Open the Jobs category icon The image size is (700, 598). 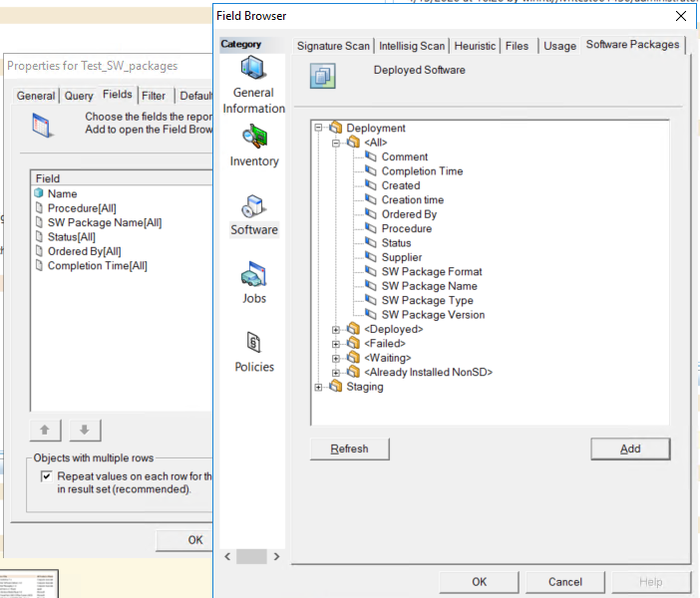click(x=253, y=273)
